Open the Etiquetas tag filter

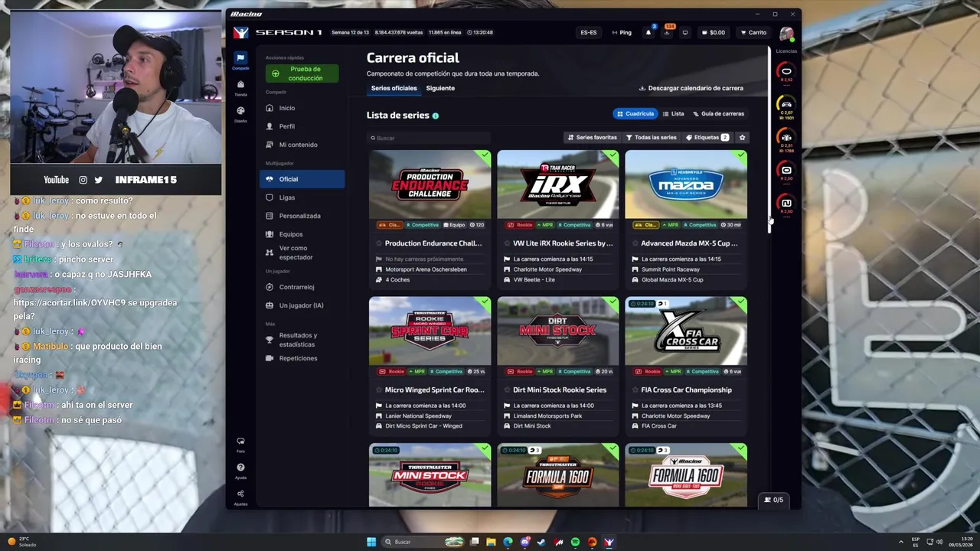click(x=707, y=138)
